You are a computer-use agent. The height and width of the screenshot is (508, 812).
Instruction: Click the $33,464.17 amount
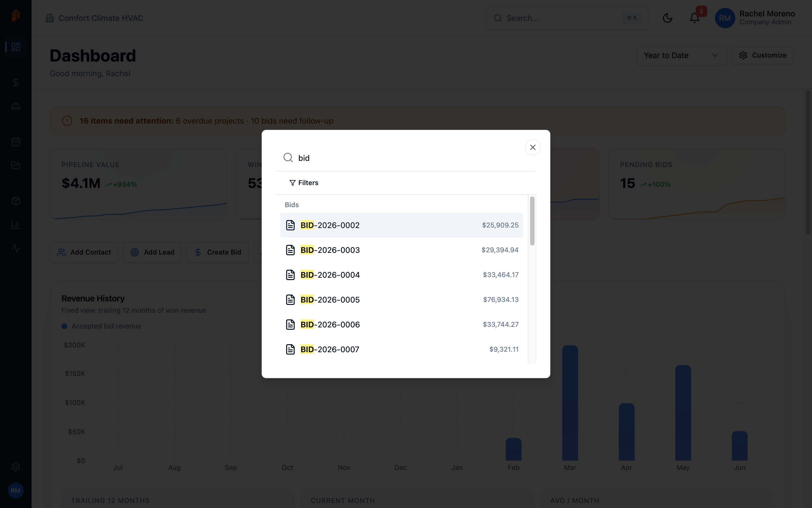click(x=501, y=275)
